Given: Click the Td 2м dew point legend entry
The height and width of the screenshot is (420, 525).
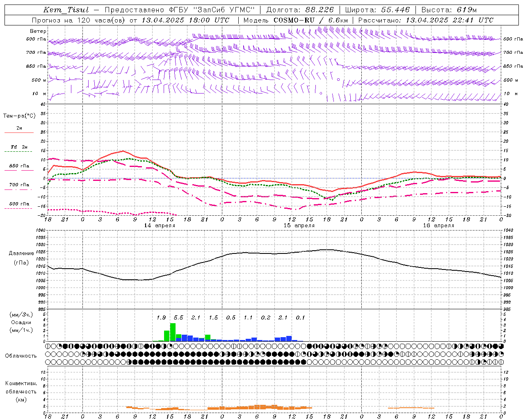Looking at the screenshot, I should (19, 147).
